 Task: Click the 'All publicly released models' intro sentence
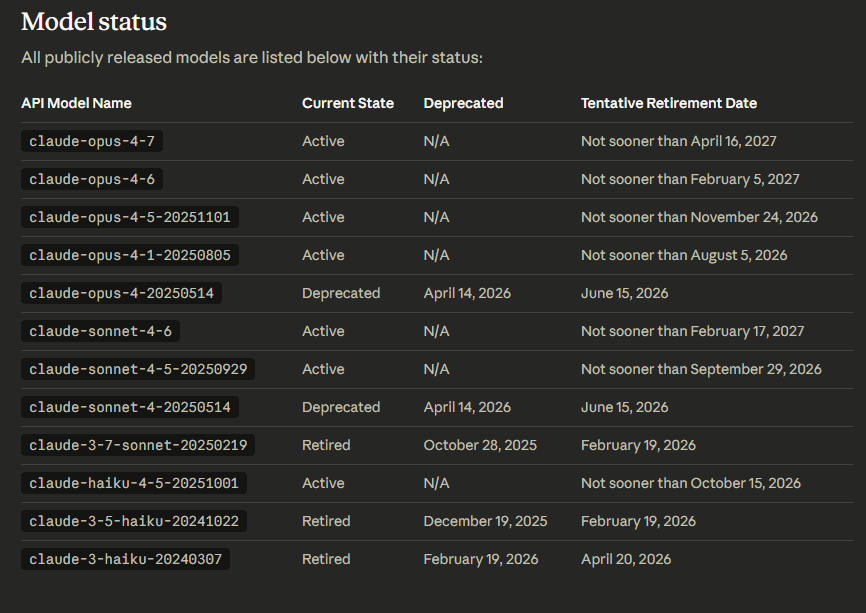click(x=252, y=58)
